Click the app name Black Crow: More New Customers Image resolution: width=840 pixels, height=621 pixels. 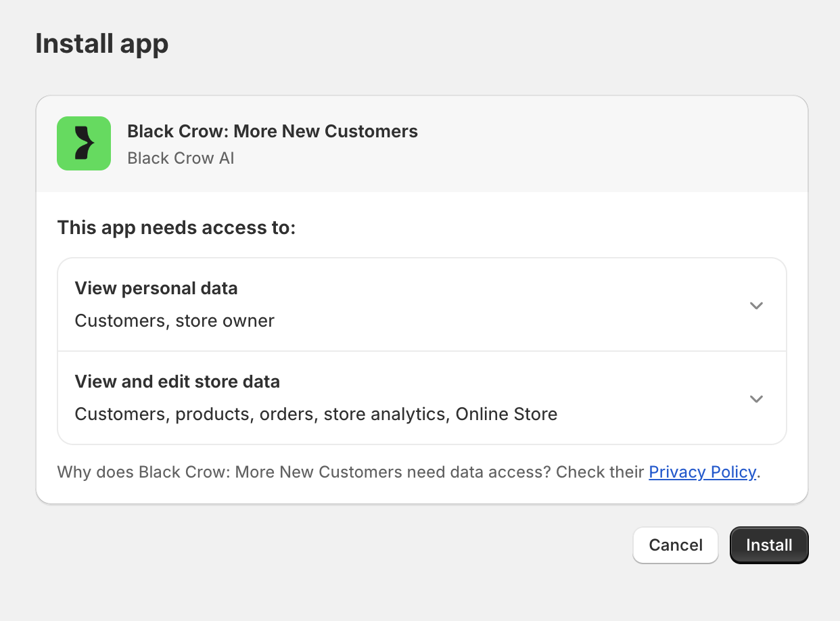[x=273, y=131]
